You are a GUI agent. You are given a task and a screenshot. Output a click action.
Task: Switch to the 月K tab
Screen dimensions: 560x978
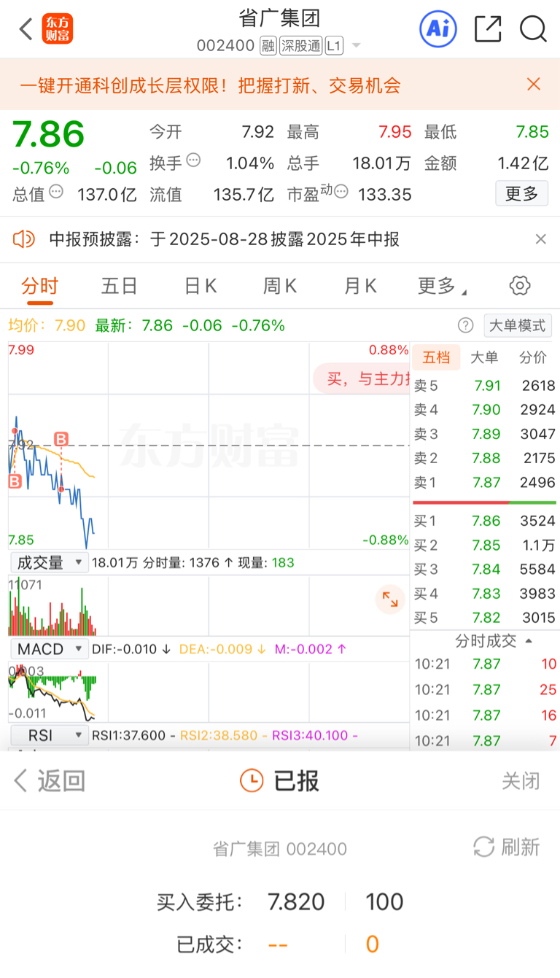point(360,286)
